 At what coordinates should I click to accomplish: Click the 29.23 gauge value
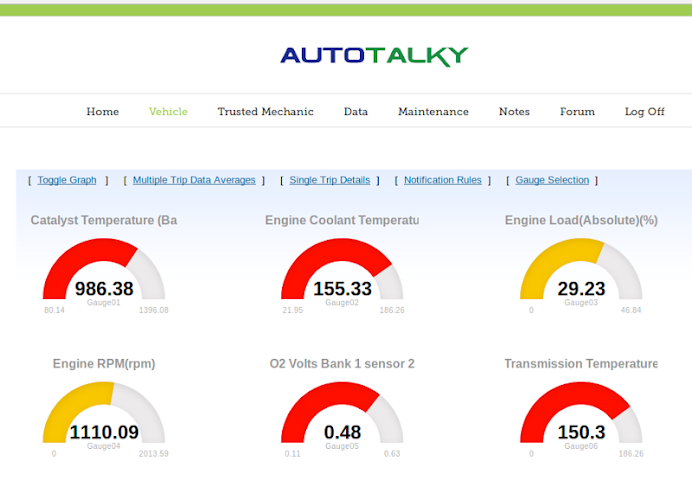coord(581,289)
